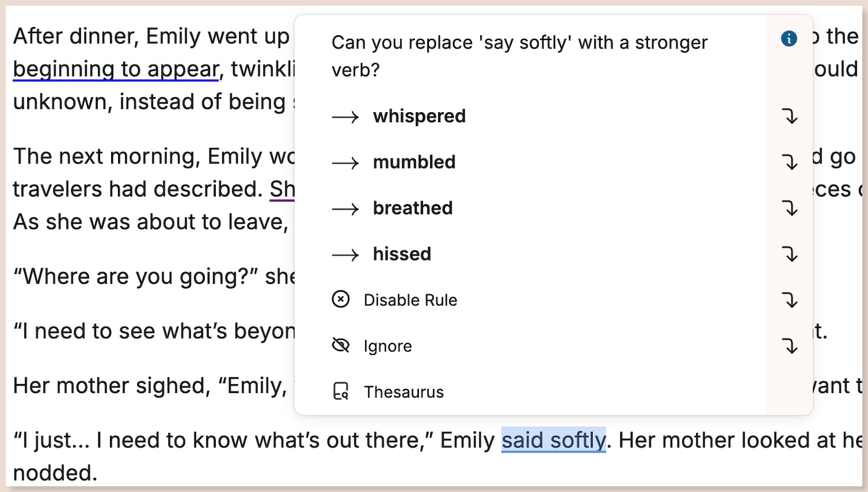The height and width of the screenshot is (492, 868).
Task: Select the Disable Rule option text
Action: (410, 300)
